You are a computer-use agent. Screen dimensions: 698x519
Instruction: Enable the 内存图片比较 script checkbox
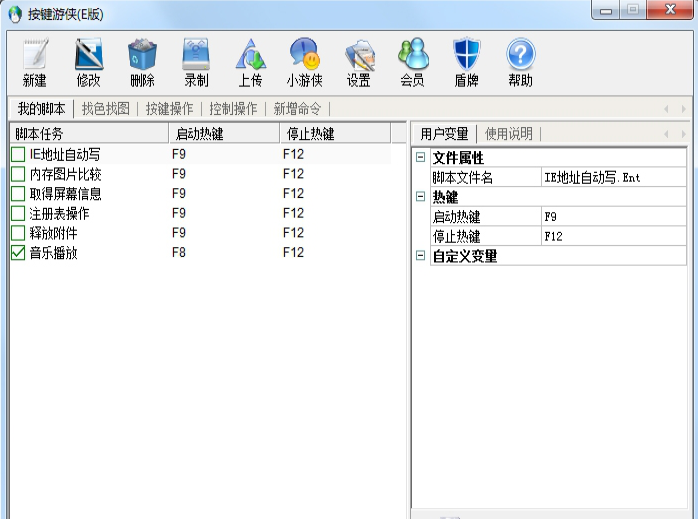[x=18, y=174]
